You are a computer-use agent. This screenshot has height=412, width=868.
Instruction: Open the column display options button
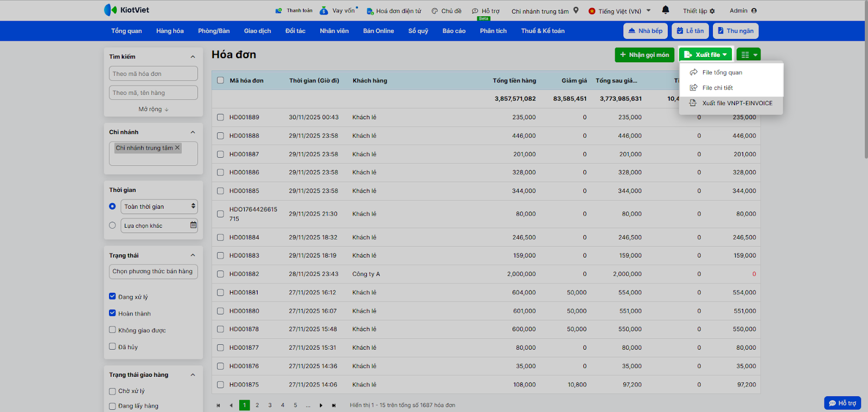pos(749,55)
